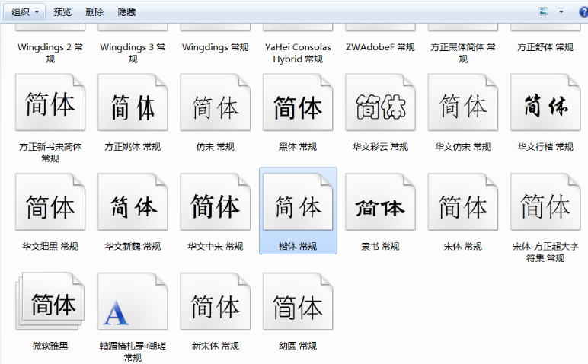Click the highlighted 楷体 常规 font icon

(298, 202)
